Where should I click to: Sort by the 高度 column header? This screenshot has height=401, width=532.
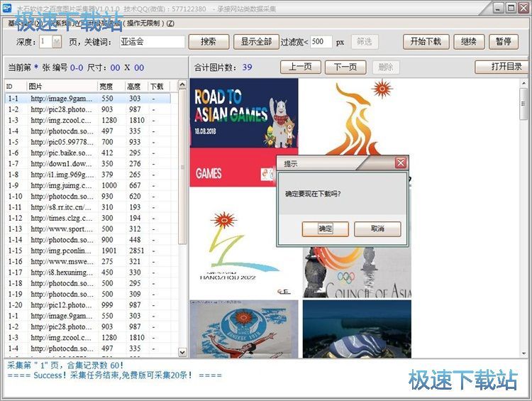tap(136, 87)
